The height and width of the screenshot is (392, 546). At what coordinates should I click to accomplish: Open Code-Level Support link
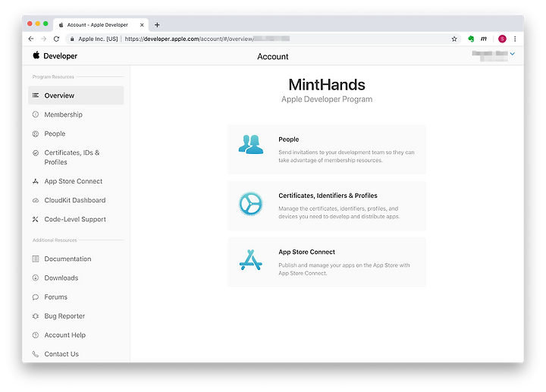(x=75, y=219)
